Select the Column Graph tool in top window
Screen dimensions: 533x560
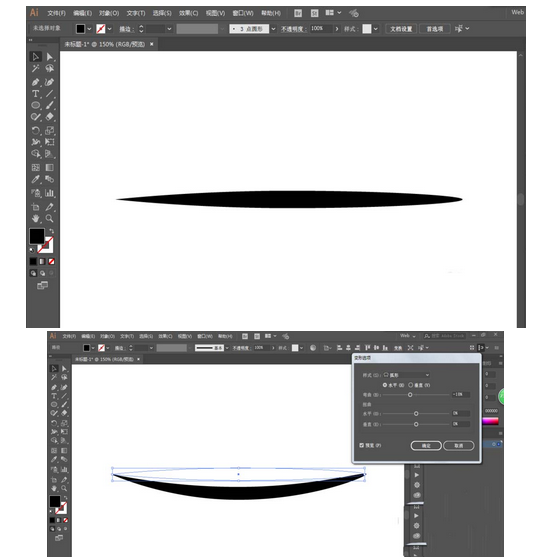[49, 193]
